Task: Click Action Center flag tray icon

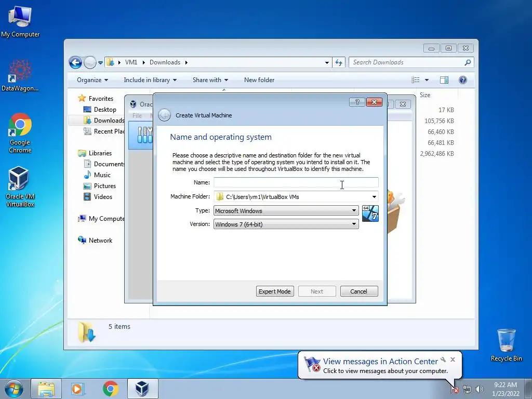Action: [x=455, y=389]
